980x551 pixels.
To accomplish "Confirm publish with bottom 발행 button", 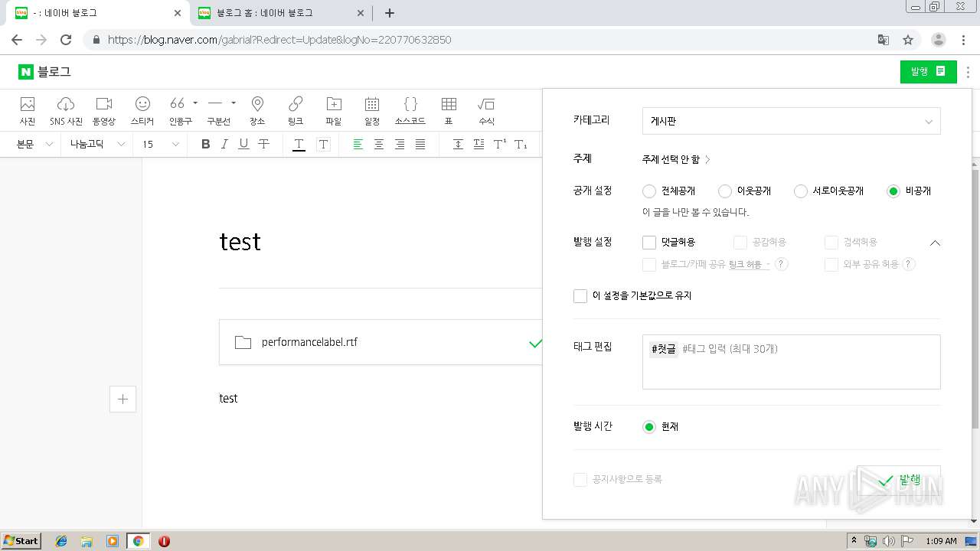I will 899,480.
